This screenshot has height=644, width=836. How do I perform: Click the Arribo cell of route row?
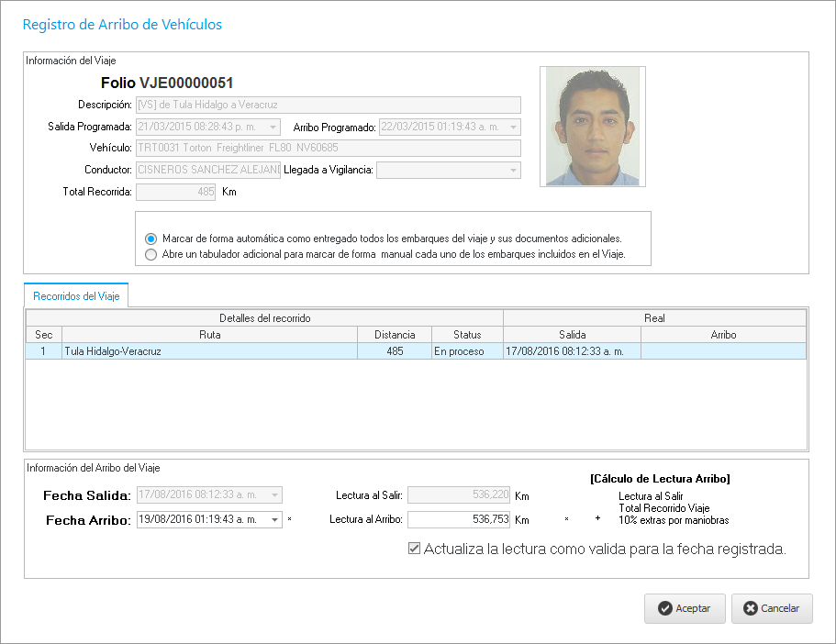tap(723, 350)
